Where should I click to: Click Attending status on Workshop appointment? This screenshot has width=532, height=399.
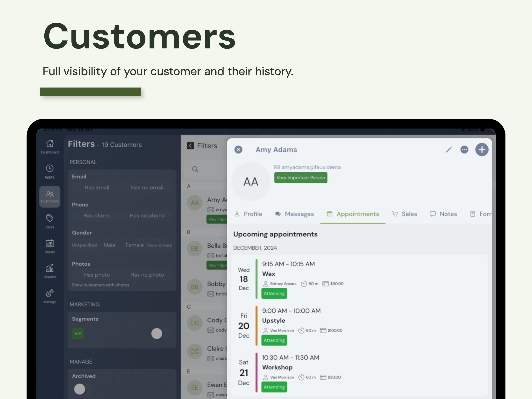[274, 387]
